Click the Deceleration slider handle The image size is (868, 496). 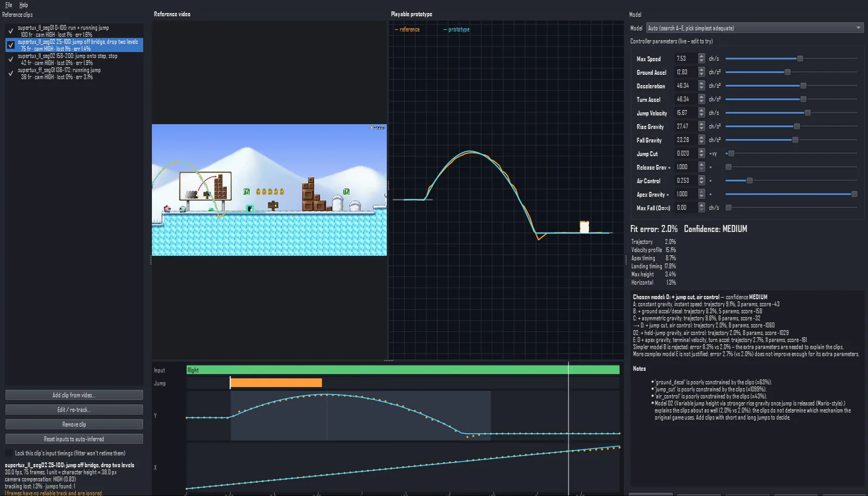803,86
